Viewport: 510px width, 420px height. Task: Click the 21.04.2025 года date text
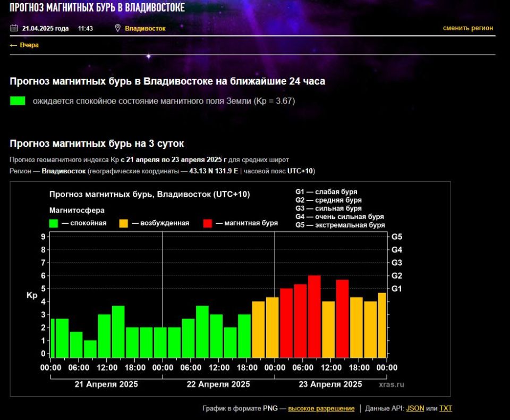click(x=45, y=28)
